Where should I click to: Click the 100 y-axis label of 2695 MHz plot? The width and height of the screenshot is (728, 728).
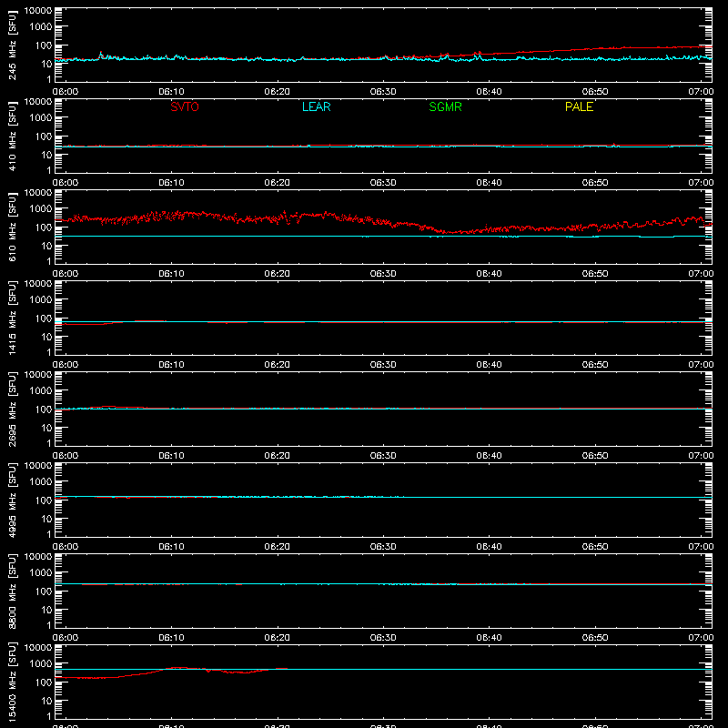43,409
